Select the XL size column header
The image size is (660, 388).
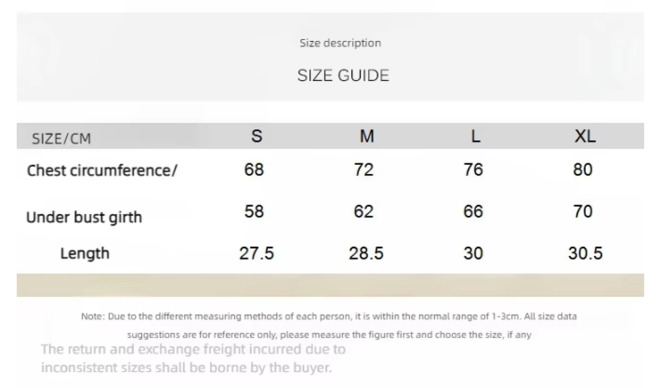pyautogui.click(x=585, y=136)
